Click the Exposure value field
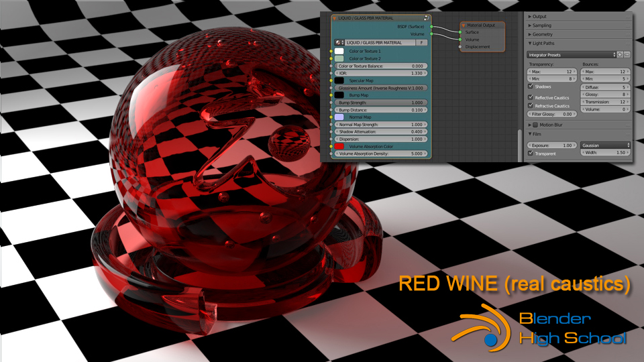644x362 pixels. click(x=552, y=145)
